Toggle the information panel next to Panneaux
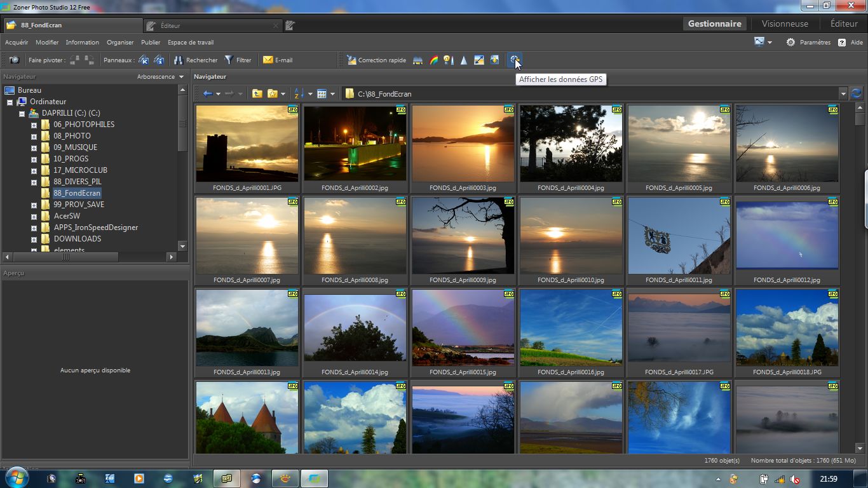The height and width of the screenshot is (488, 868). click(159, 60)
